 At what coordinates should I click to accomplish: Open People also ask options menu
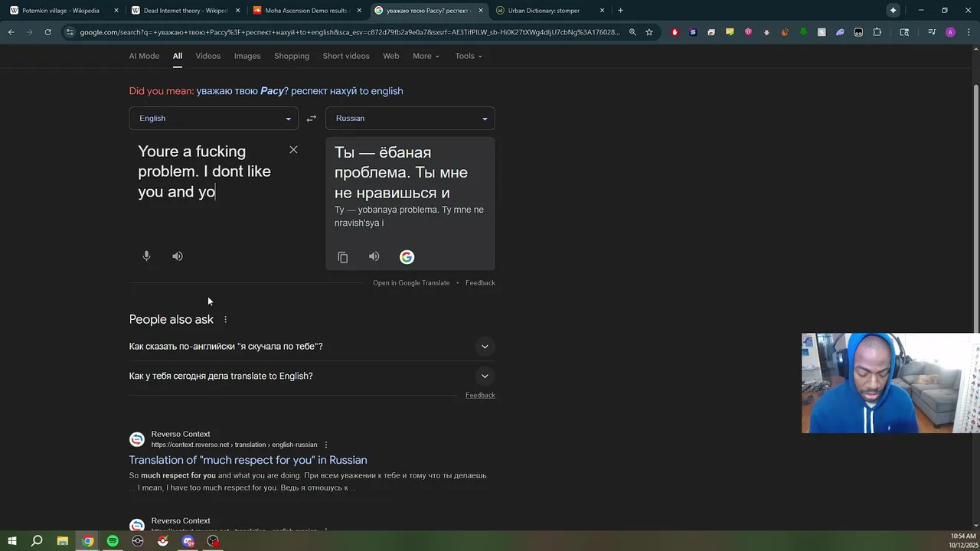[x=225, y=319]
